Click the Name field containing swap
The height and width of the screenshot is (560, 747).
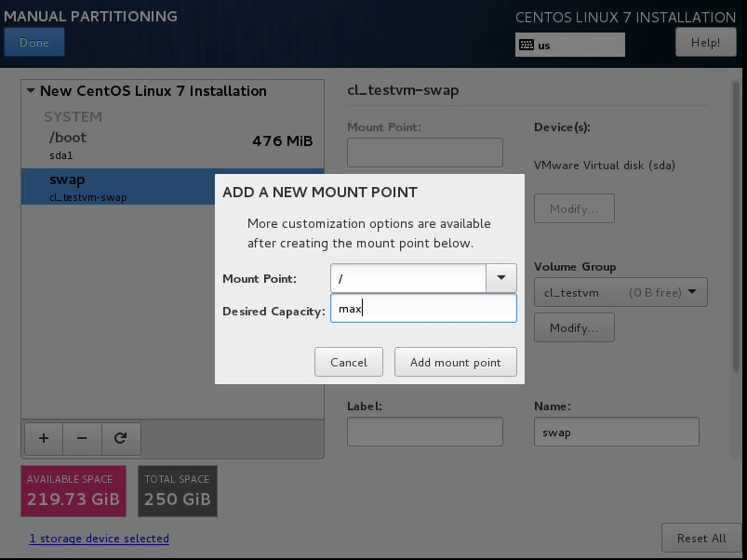(617, 432)
